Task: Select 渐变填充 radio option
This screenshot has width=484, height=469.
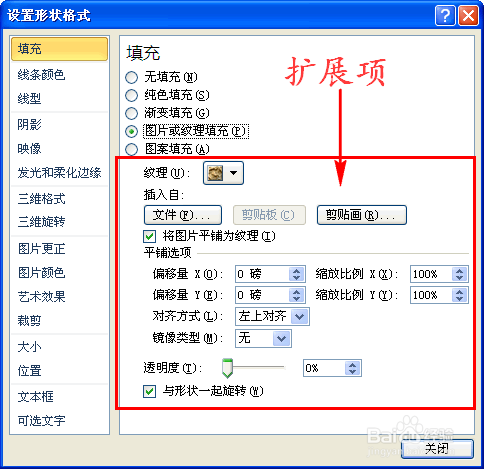Action: pos(131,113)
